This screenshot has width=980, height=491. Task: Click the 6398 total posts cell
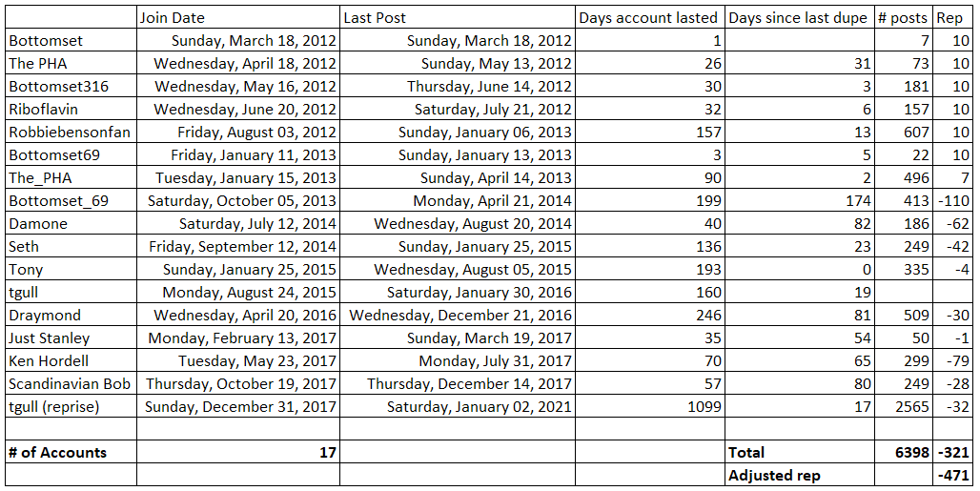click(x=910, y=453)
